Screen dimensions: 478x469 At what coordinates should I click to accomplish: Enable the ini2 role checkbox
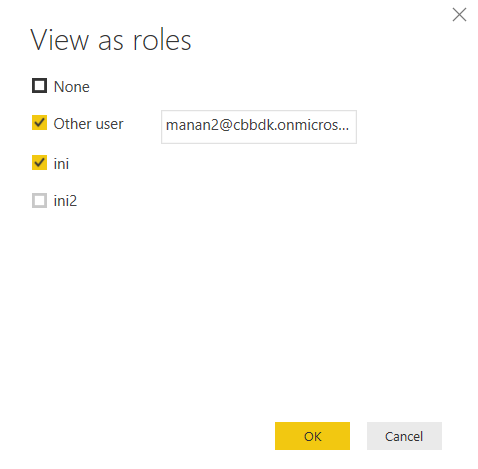point(39,201)
